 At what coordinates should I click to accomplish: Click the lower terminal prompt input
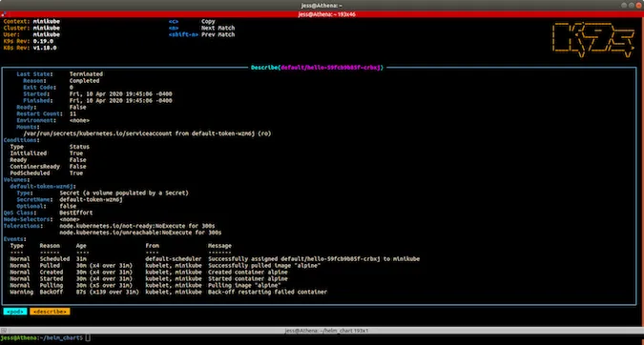point(88,338)
